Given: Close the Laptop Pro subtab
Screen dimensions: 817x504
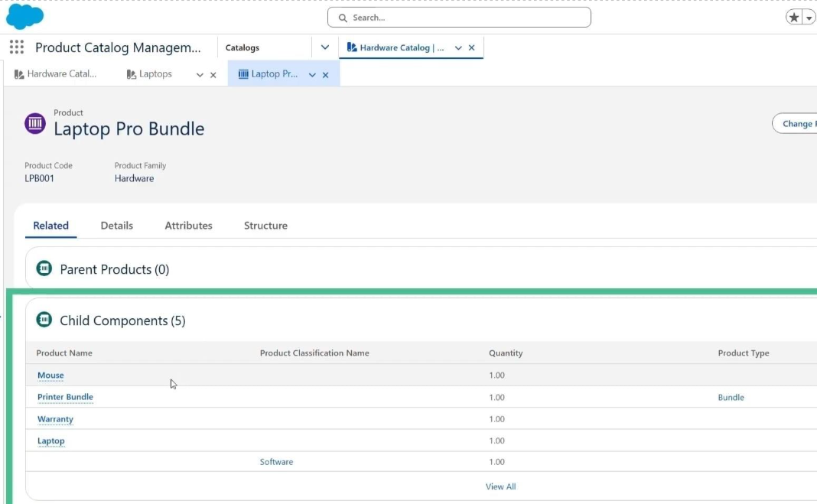Looking at the screenshot, I should [326, 75].
